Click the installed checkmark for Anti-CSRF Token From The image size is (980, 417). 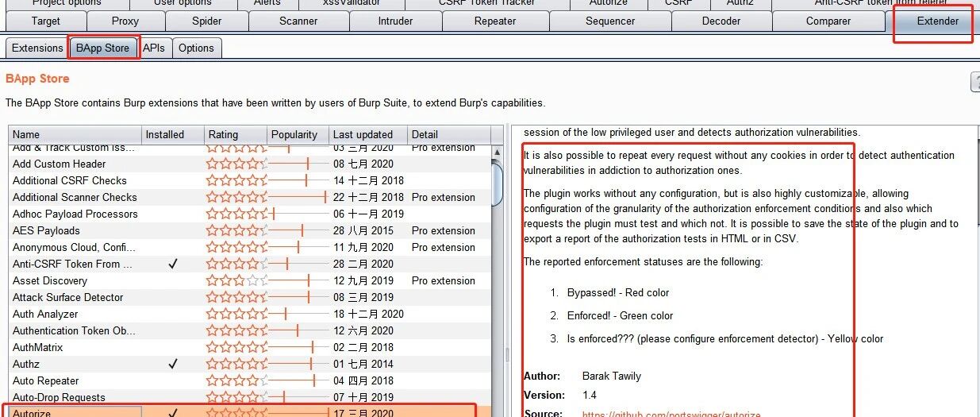[x=173, y=264]
